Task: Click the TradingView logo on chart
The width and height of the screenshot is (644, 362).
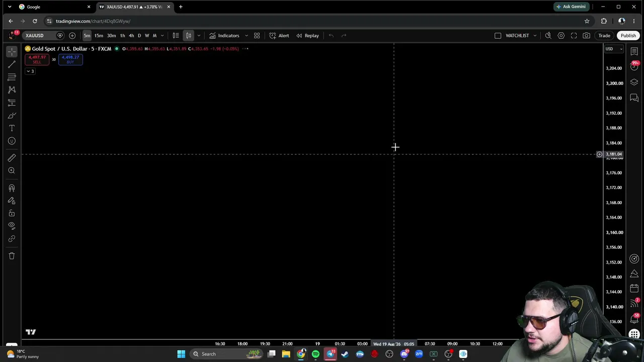Action: [31, 332]
